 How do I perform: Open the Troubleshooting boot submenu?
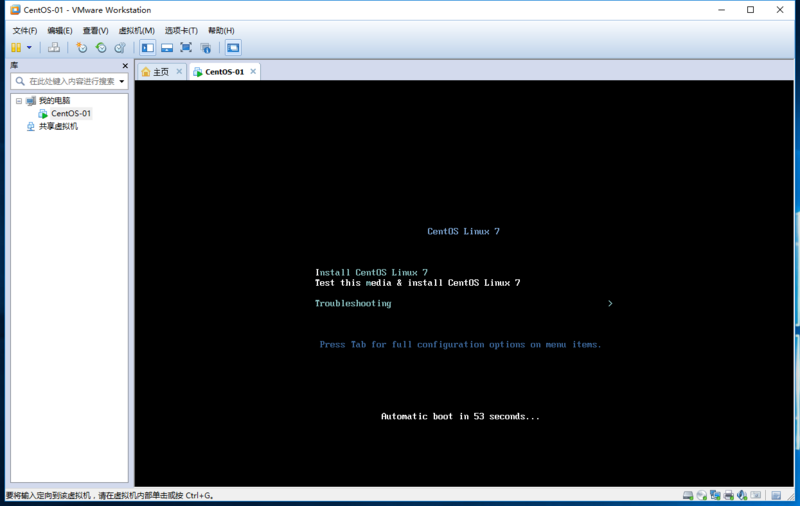tap(353, 303)
